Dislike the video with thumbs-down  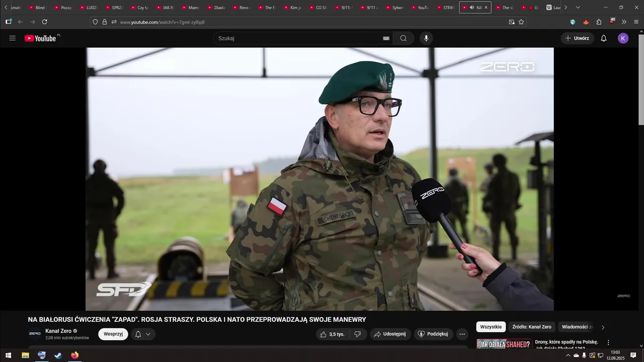(357, 334)
